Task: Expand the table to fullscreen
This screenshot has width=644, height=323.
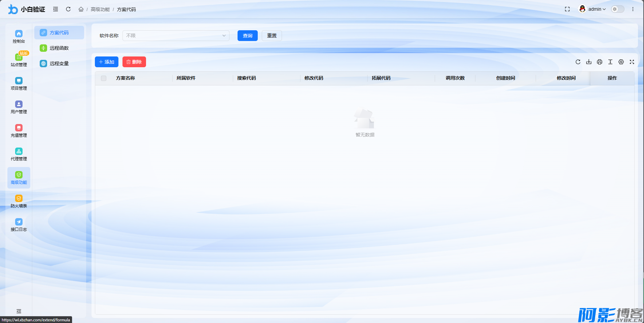Action: (x=632, y=62)
